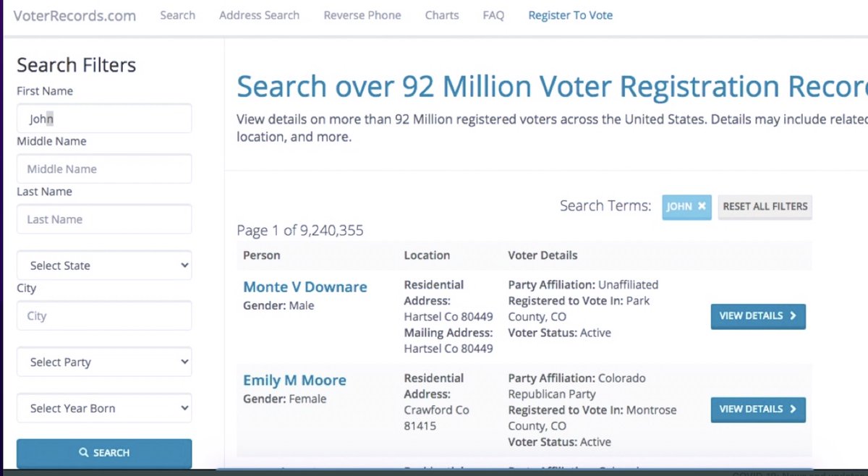Open Emily M Moore's record
The width and height of the screenshot is (868, 476).
click(294, 381)
